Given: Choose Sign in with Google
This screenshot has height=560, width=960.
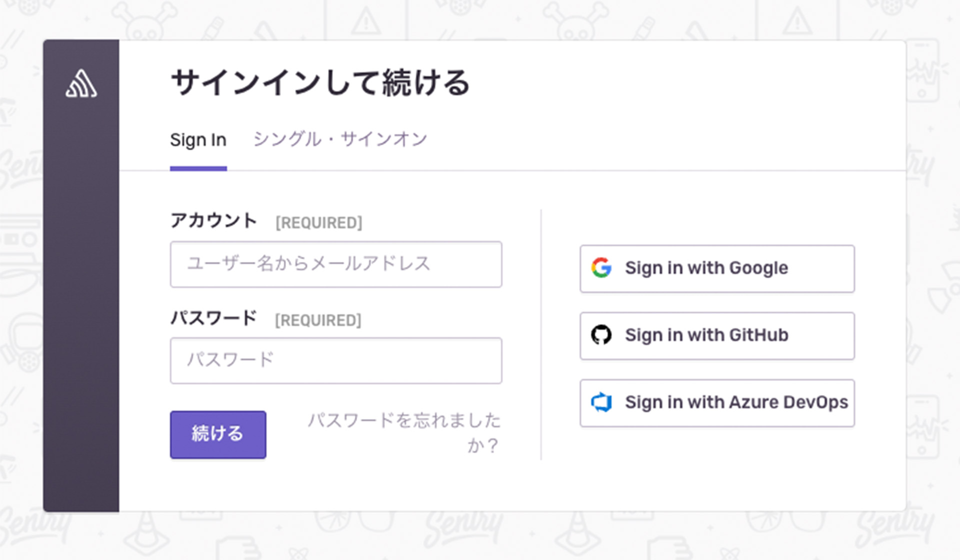Looking at the screenshot, I should click(716, 268).
